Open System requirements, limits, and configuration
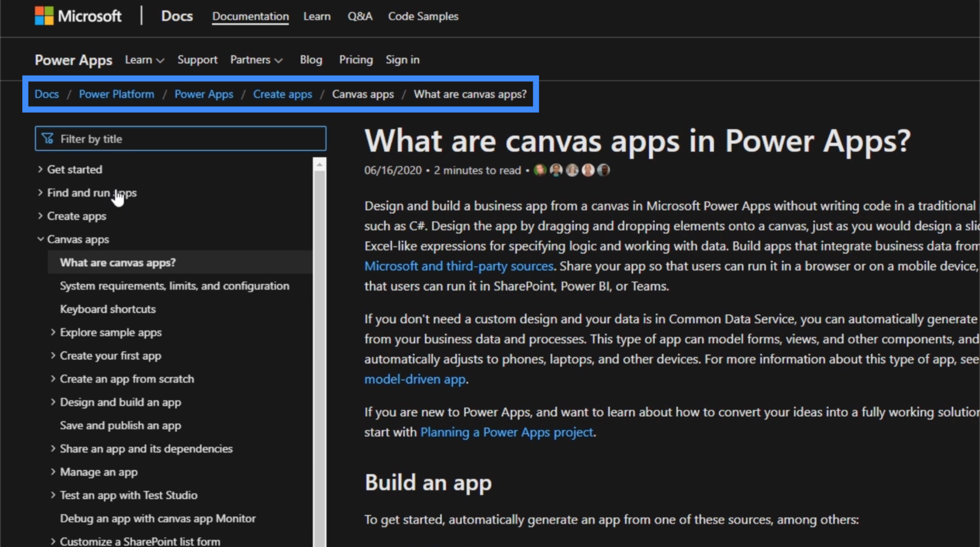The height and width of the screenshot is (547, 980). [174, 285]
